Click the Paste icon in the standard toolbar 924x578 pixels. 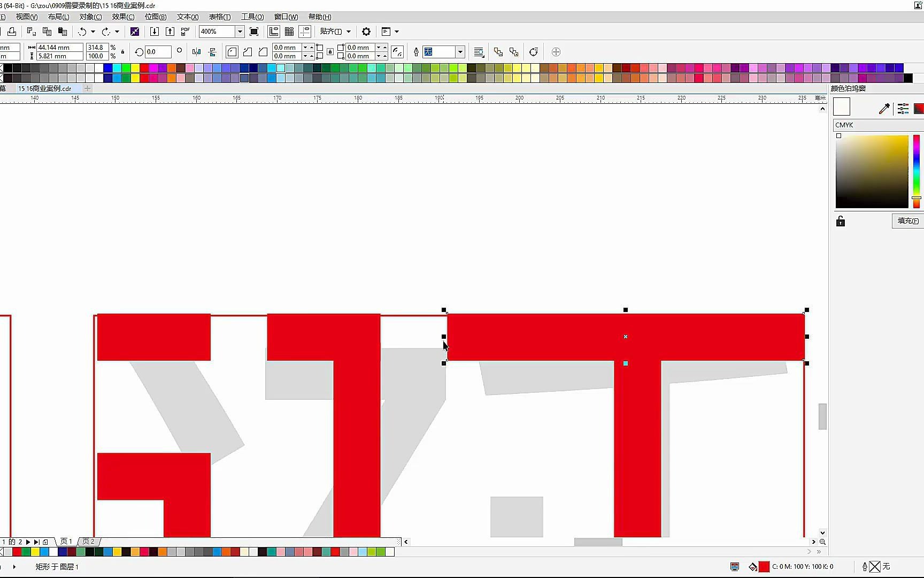63,32
